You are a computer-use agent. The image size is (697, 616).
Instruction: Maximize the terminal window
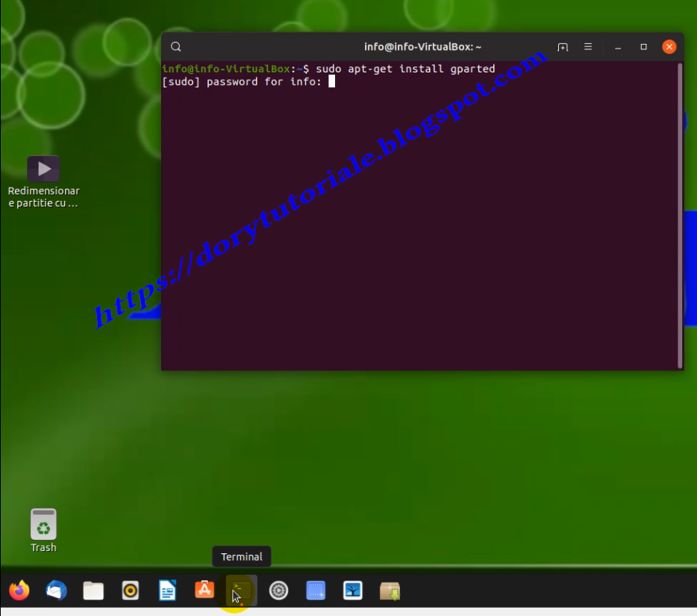point(643,47)
